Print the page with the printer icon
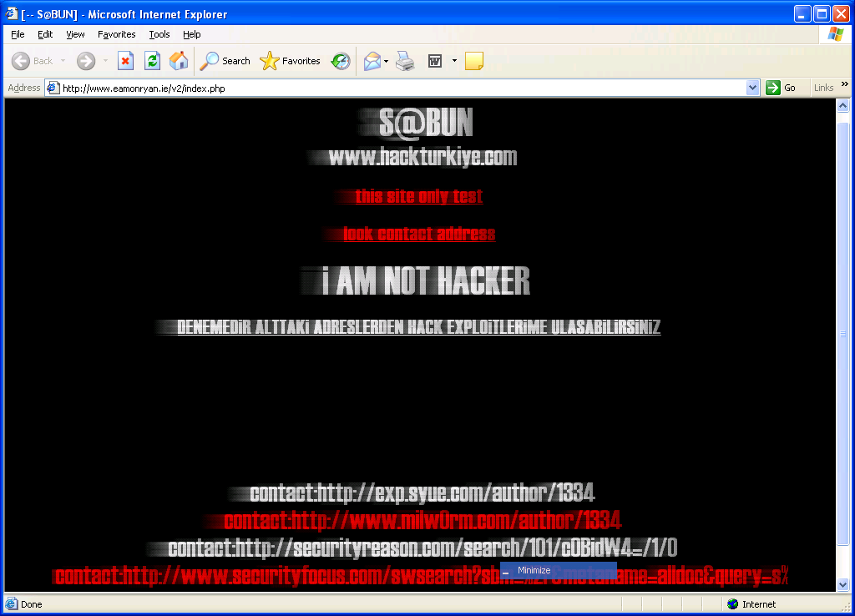855x616 pixels. pyautogui.click(x=405, y=61)
